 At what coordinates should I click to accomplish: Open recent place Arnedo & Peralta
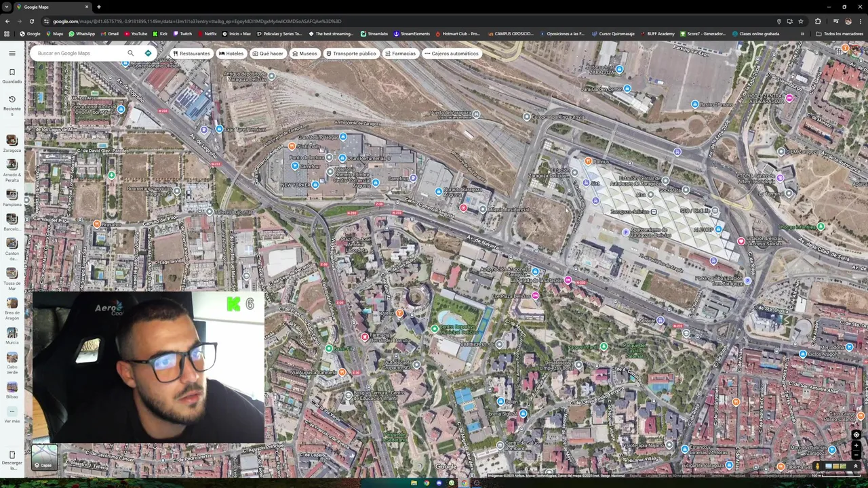click(x=12, y=169)
